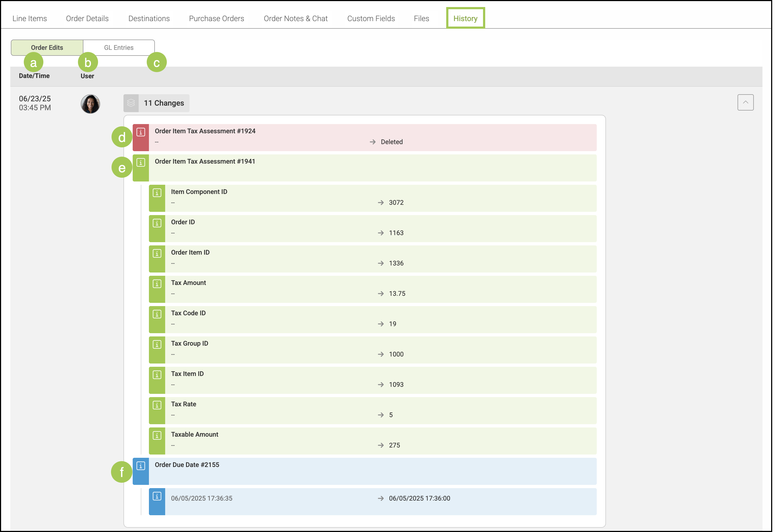Image resolution: width=776 pixels, height=532 pixels.
Task: Go to the Custom Fields tab
Action: 371,18
